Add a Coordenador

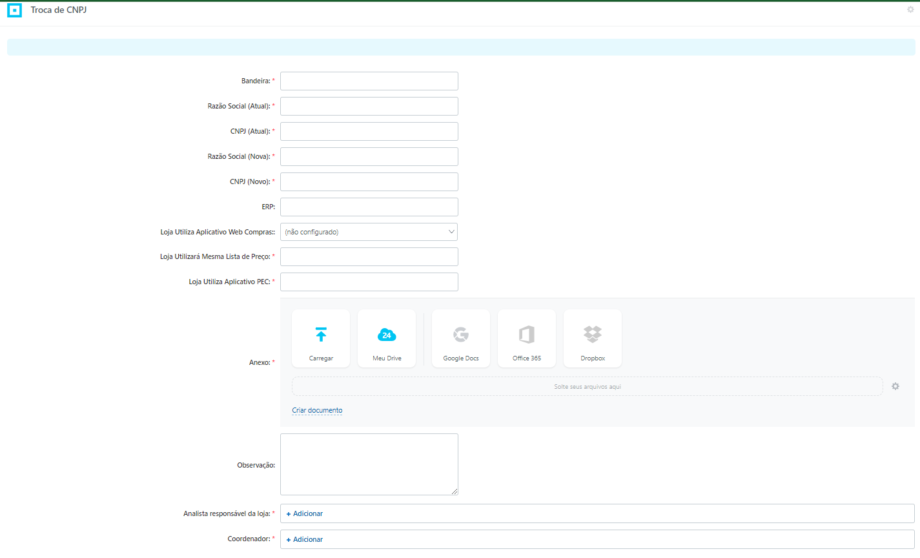(305, 540)
